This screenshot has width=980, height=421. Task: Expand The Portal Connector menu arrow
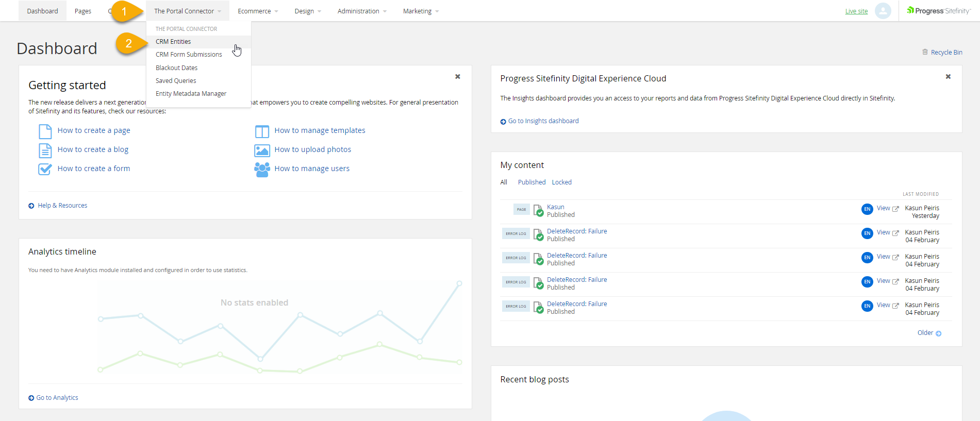click(219, 11)
